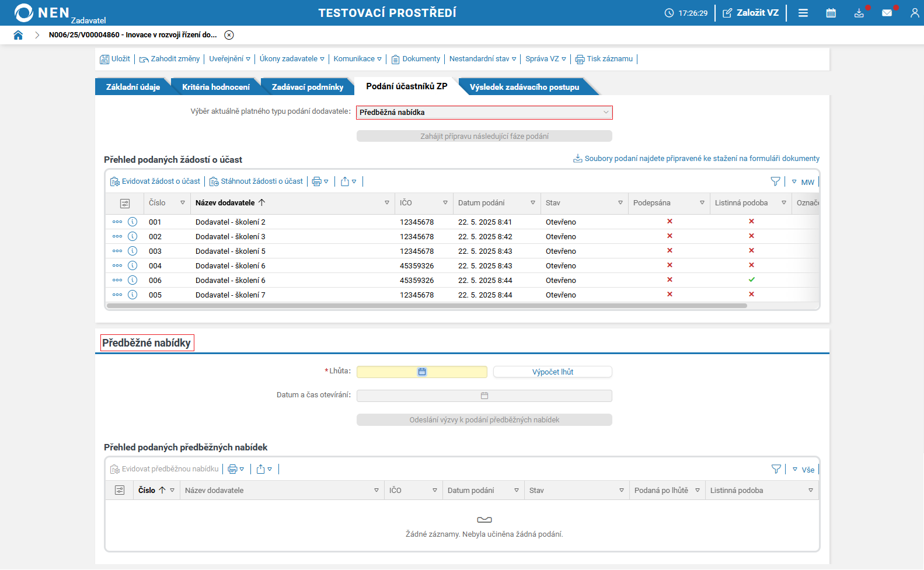
Task: Click Stáhnout žádosti o účast
Action: point(256,181)
